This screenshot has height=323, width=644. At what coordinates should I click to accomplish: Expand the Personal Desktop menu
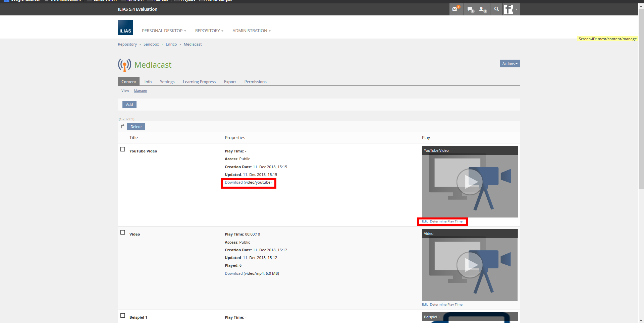(x=164, y=31)
